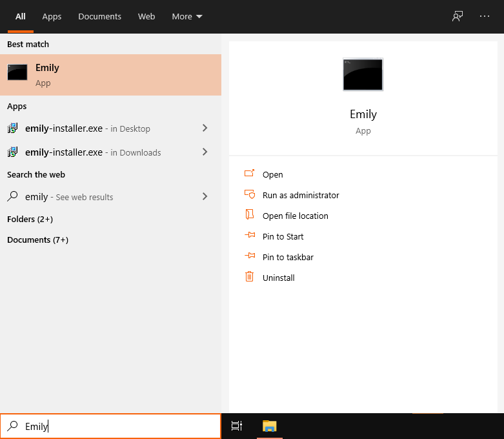Screen dimensions: 504x439
Task: Open the More filters dropdown
Action: click(x=187, y=16)
